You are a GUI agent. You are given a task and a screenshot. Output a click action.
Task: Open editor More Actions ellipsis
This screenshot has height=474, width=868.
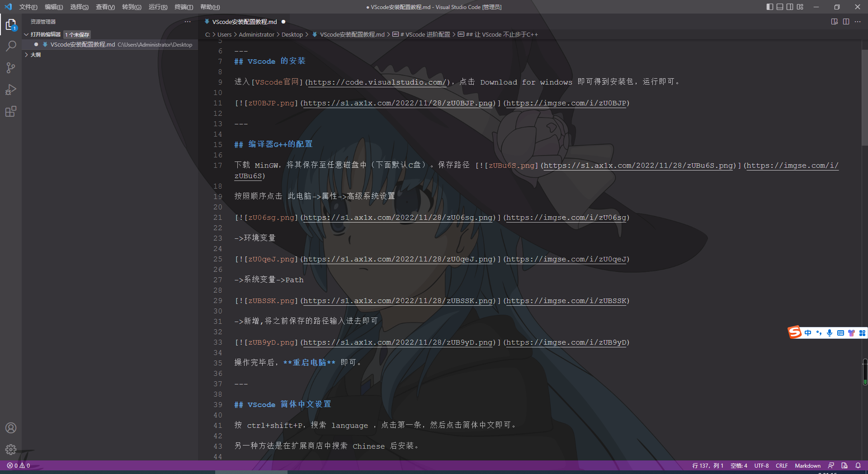point(858,22)
